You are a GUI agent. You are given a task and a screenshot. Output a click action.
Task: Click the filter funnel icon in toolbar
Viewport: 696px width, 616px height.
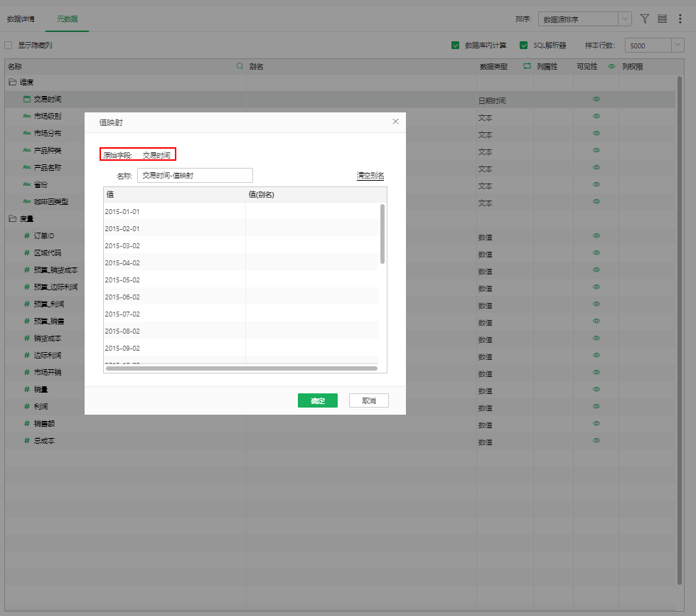click(x=645, y=19)
